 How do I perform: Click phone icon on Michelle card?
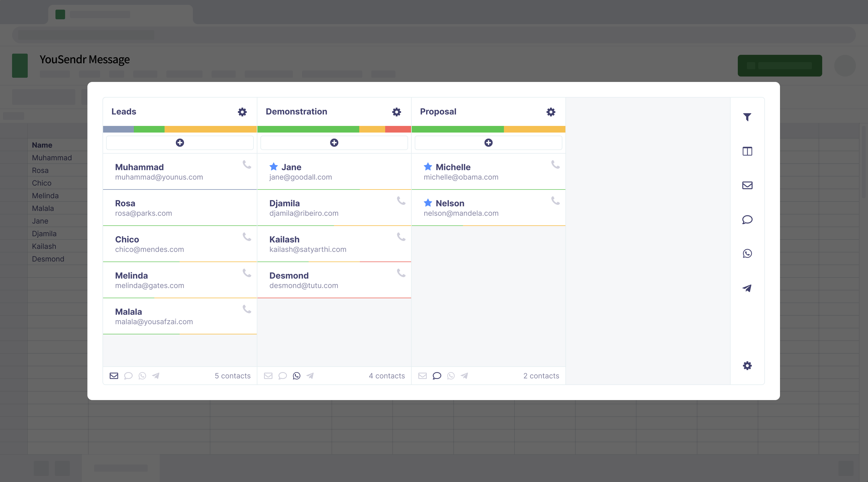[x=556, y=164]
